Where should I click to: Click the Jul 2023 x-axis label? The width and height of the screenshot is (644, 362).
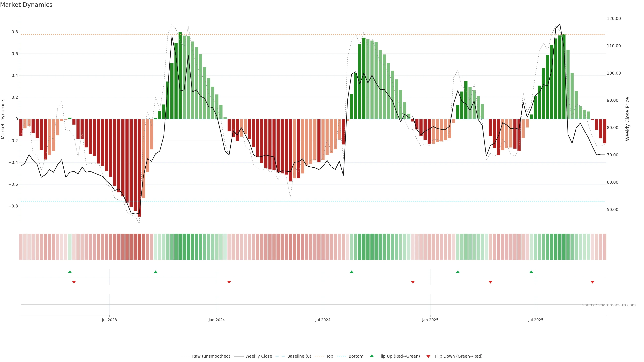(109, 320)
